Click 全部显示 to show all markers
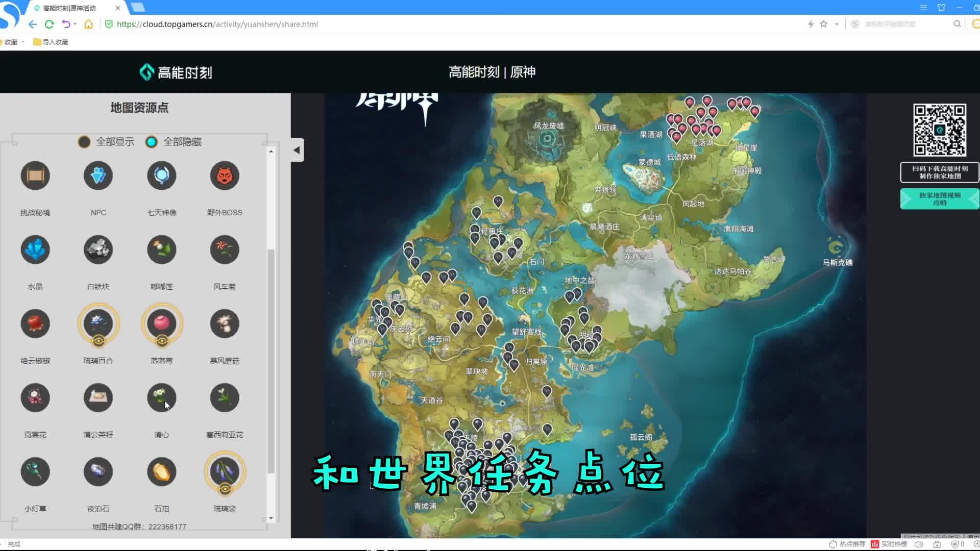 click(x=106, y=142)
